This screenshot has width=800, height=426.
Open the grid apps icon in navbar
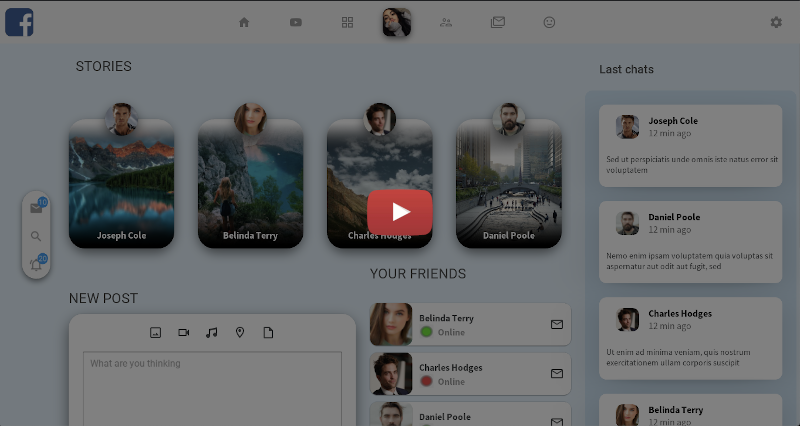[347, 22]
